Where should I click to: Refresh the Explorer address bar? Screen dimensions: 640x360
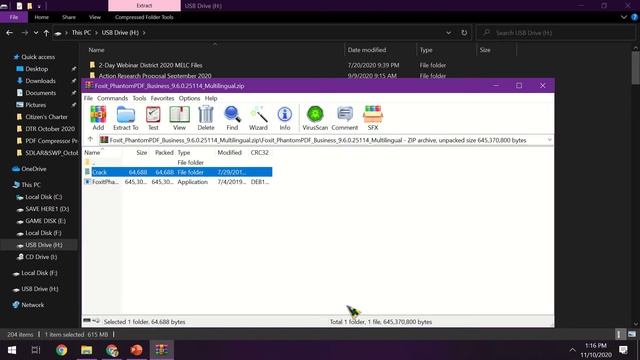click(464, 33)
